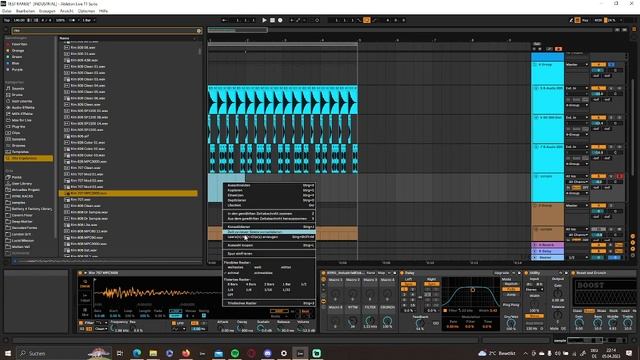Toggle Utility device activator
This screenshot has width=640, height=360.
tap(526, 273)
